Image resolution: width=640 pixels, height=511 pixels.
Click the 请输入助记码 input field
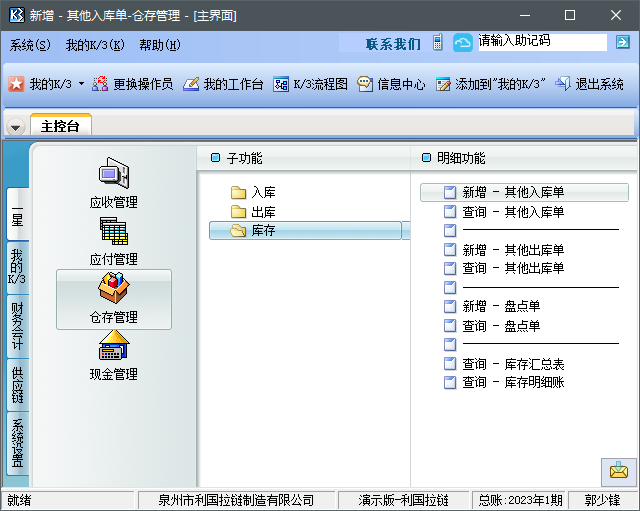[x=540, y=42]
